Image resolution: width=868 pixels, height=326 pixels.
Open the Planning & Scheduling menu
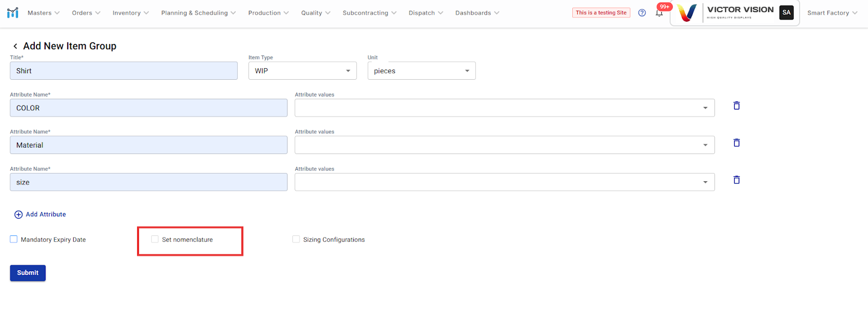(x=198, y=13)
